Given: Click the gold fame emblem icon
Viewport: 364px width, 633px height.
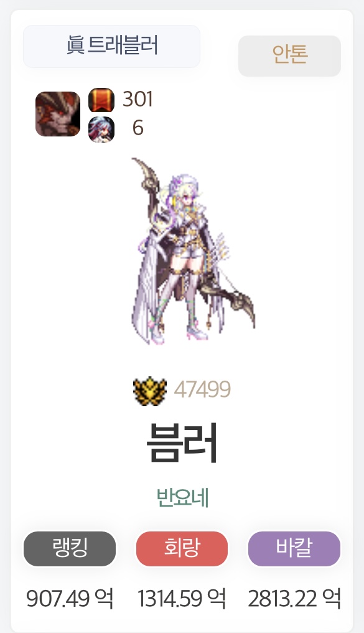Looking at the screenshot, I should click(149, 391).
